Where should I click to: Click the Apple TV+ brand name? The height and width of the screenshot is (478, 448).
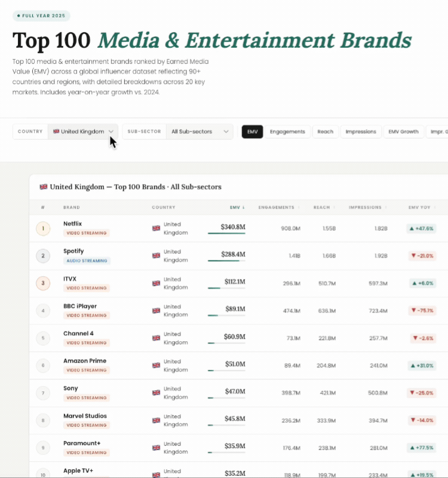(78, 471)
